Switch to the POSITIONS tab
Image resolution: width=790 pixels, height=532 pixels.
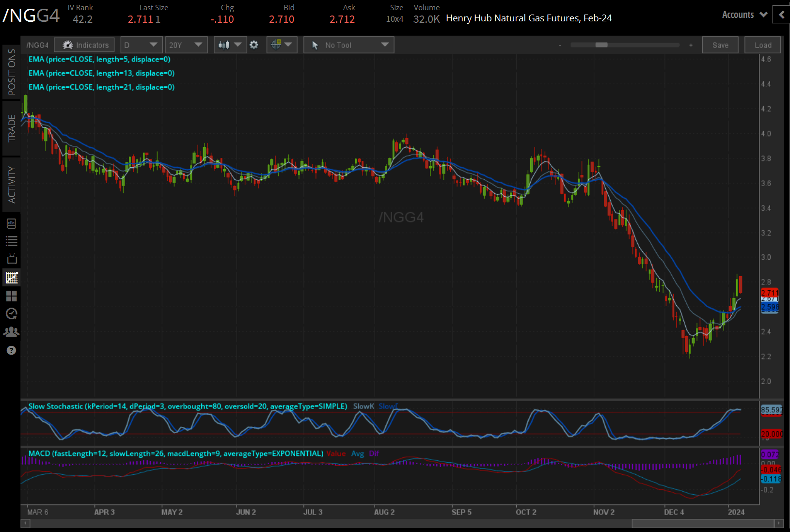tap(12, 72)
